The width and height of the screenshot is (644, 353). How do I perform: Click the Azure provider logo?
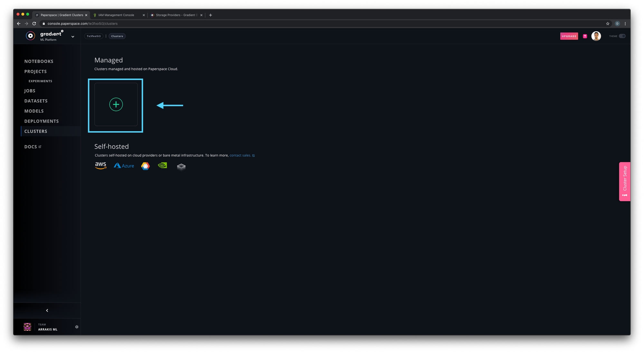[124, 166]
